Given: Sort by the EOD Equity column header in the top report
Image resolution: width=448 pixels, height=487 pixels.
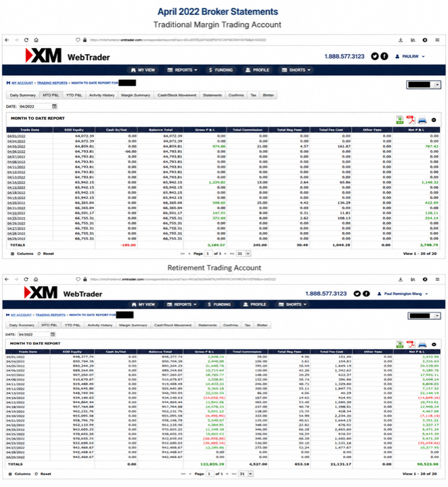Looking at the screenshot, I should pyautogui.click(x=74, y=130).
